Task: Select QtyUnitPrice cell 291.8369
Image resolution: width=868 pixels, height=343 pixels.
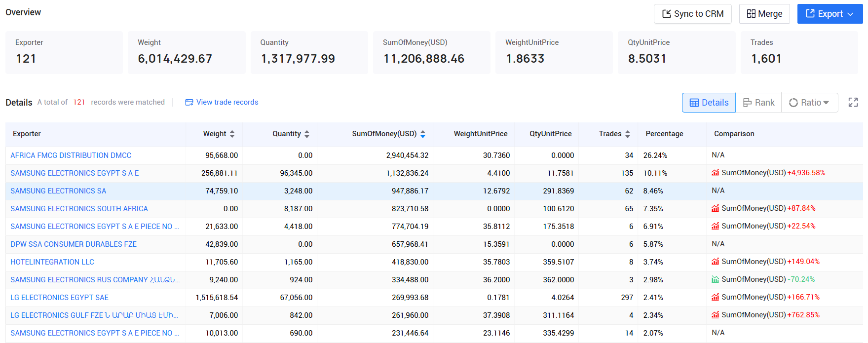Action: (x=559, y=191)
